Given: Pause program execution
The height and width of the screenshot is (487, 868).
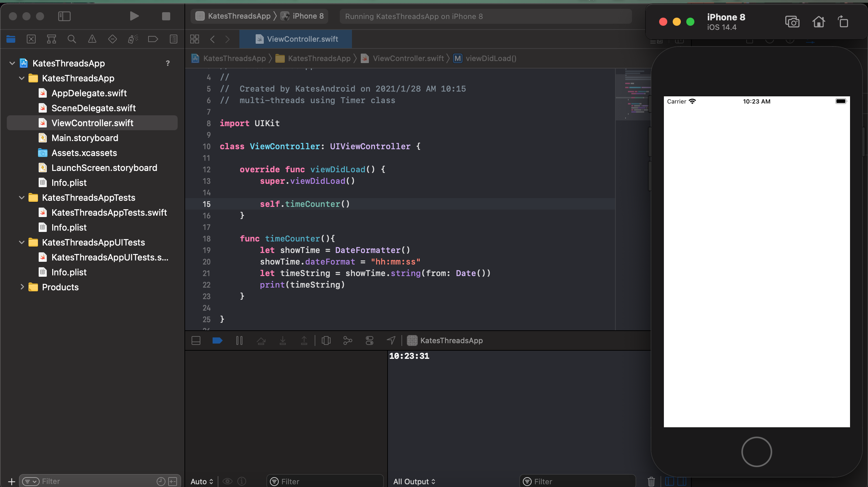Looking at the screenshot, I should 239,340.
